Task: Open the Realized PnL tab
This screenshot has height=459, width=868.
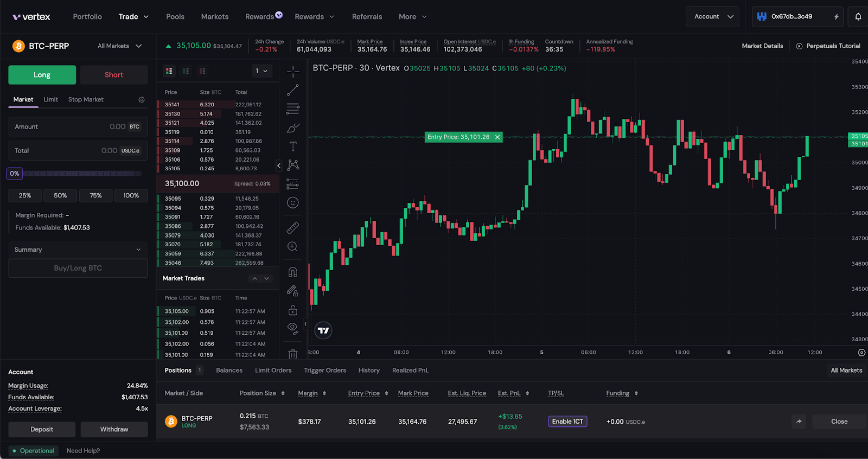Action: point(410,371)
